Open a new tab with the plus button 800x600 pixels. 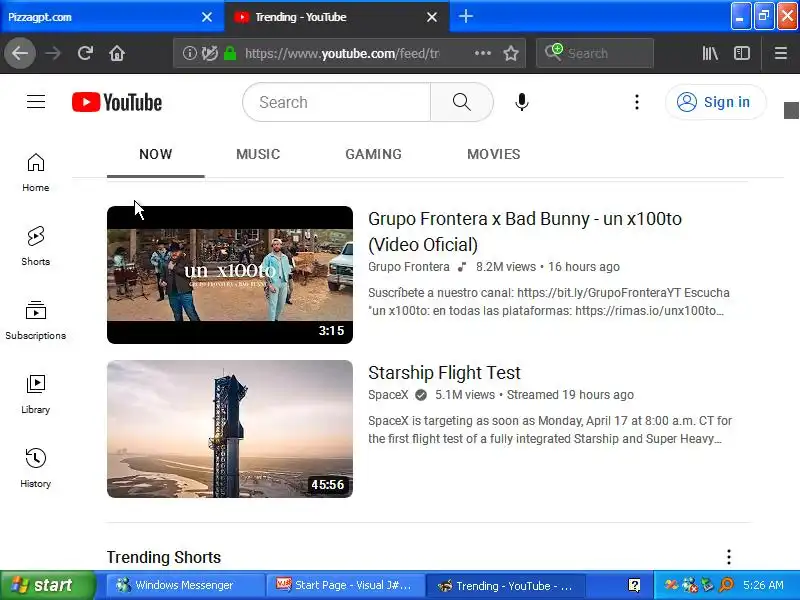pyautogui.click(x=465, y=16)
